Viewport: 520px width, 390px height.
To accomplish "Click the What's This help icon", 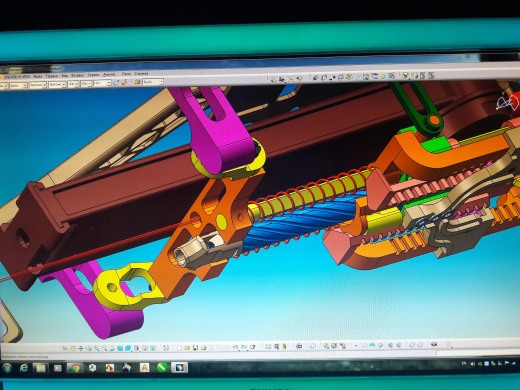I will tap(252, 347).
